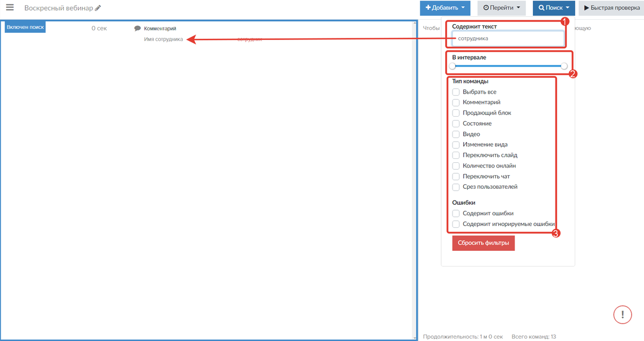The height and width of the screenshot is (341, 644).
Task: Open the hamburger menu icon
Action: [10, 8]
